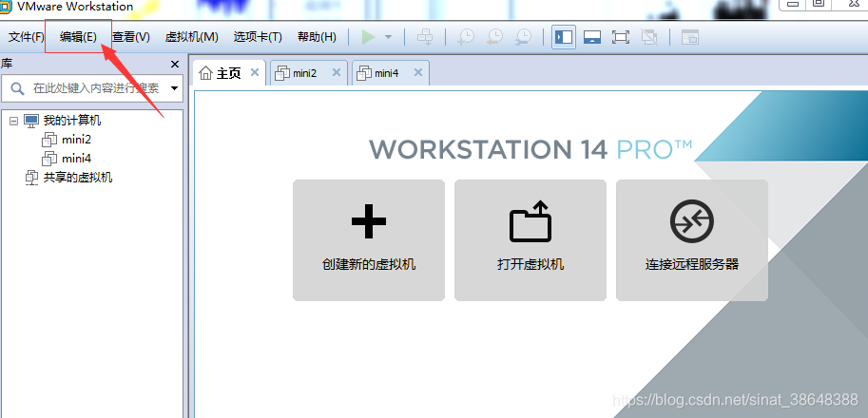Open the 虚拟机(M) menu
This screenshot has height=418, width=868.
[x=191, y=37]
